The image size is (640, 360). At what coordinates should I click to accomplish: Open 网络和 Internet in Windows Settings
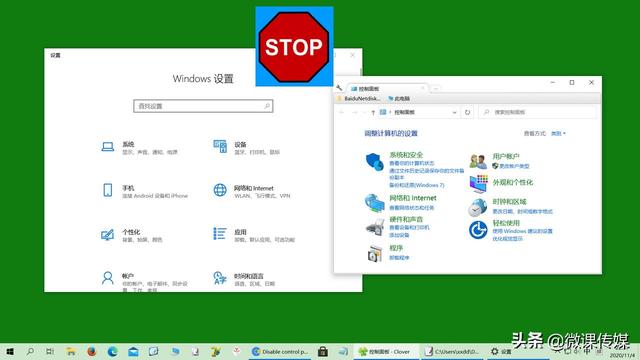click(x=251, y=191)
